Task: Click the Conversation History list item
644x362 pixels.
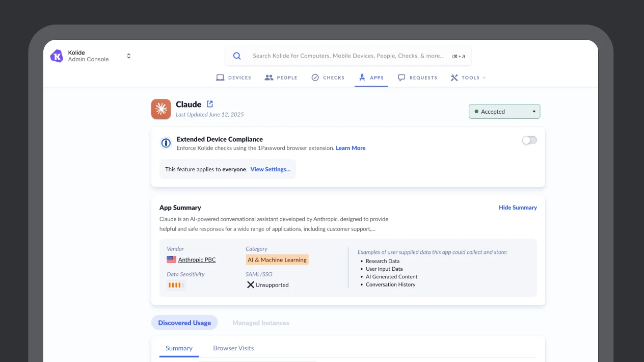Action: pos(391,285)
